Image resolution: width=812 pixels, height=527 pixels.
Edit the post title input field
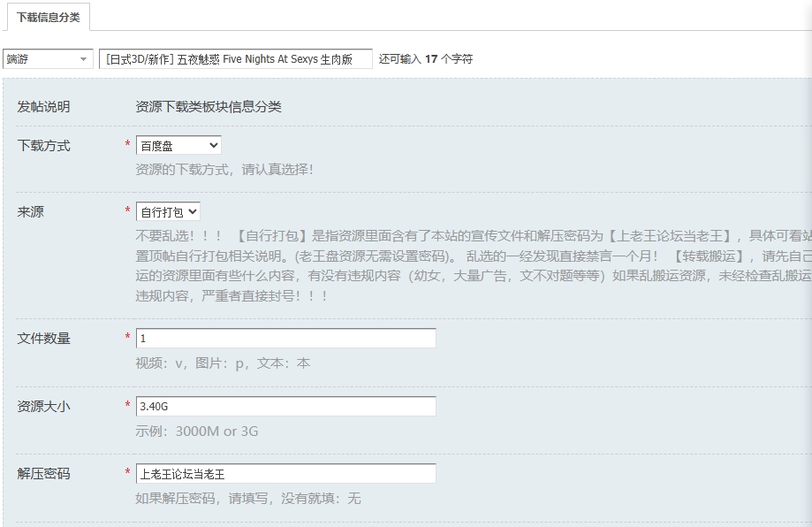tap(236, 59)
